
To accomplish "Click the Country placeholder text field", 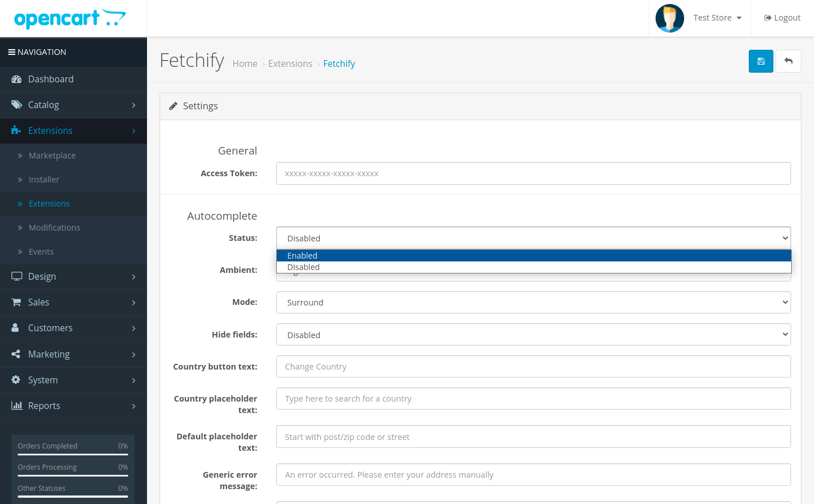I will 533,399.
